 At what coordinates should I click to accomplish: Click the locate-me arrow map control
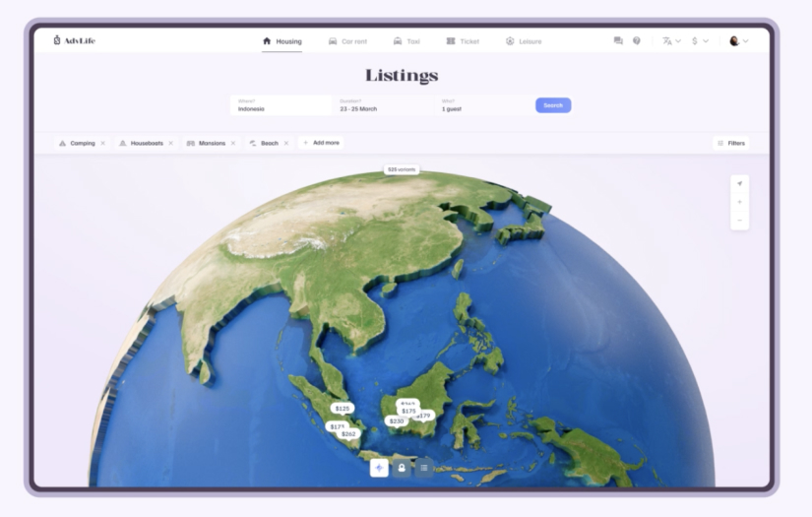[x=739, y=183]
